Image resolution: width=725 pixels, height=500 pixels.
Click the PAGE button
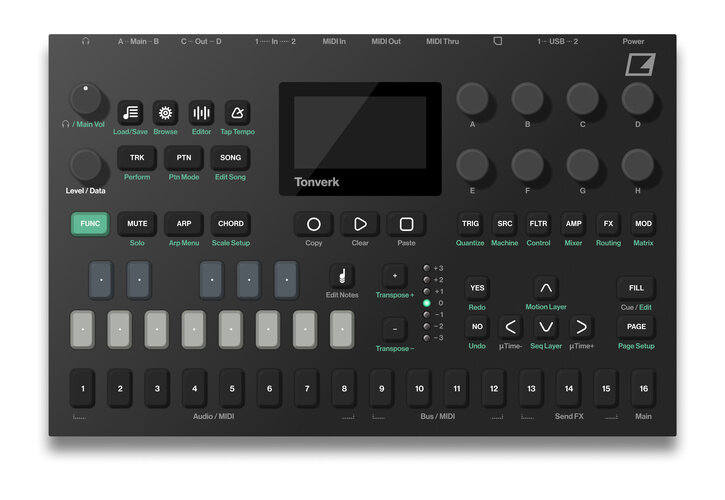[636, 327]
